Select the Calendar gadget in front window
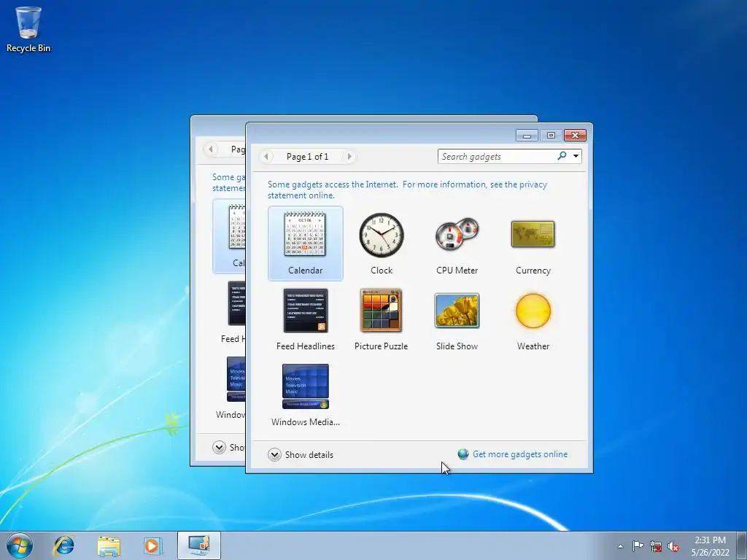This screenshot has height=560, width=747. 306,244
